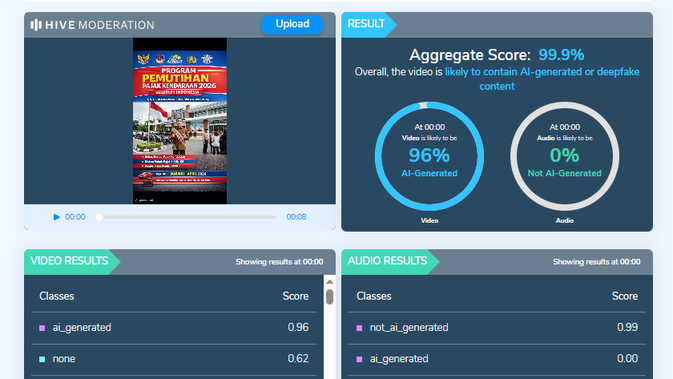Select the 'none' class row
This screenshot has height=379, width=673.
coord(174,359)
